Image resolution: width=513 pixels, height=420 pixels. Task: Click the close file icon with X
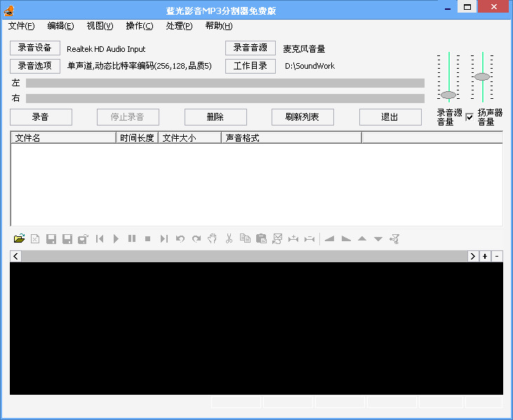pos(35,238)
